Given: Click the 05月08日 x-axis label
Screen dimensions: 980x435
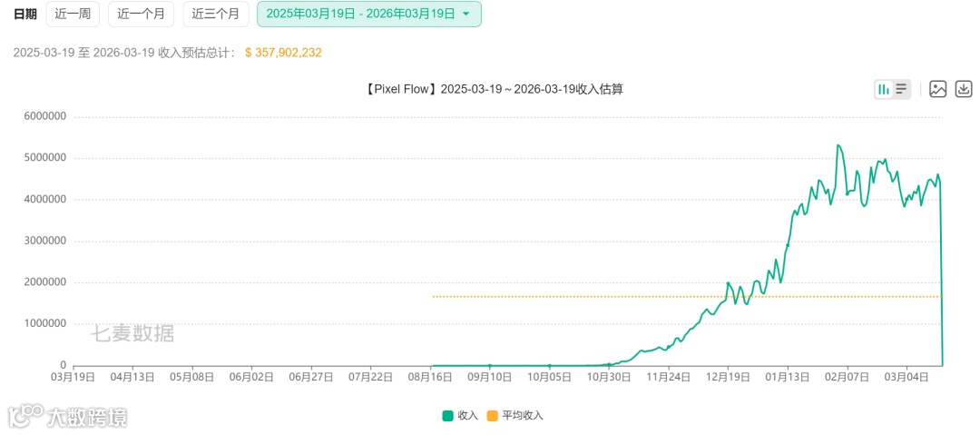Looking at the screenshot, I should point(192,378).
